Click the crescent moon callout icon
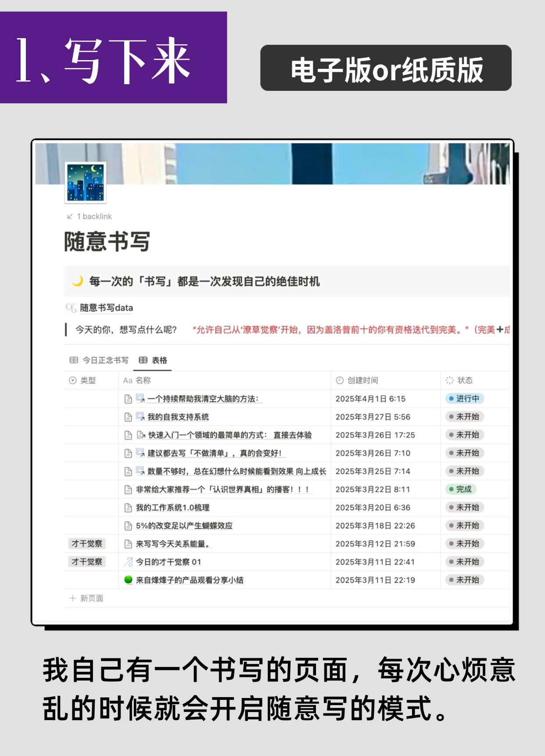 coord(77,281)
